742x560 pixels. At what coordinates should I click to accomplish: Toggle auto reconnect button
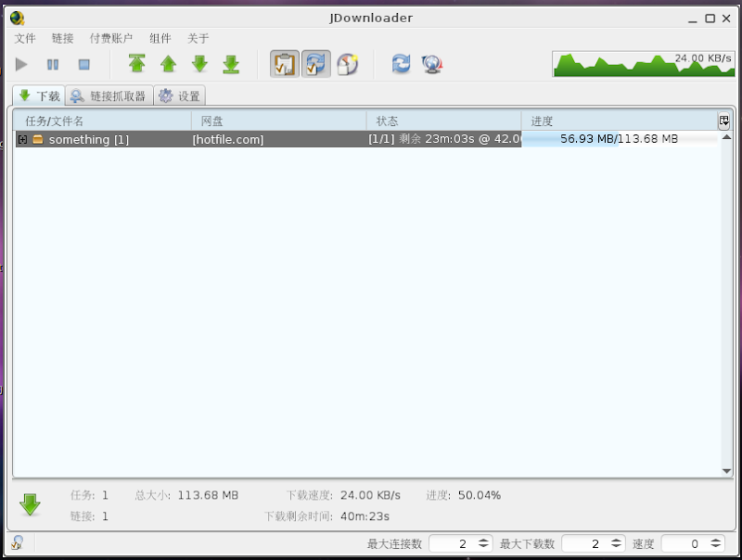tap(315, 64)
